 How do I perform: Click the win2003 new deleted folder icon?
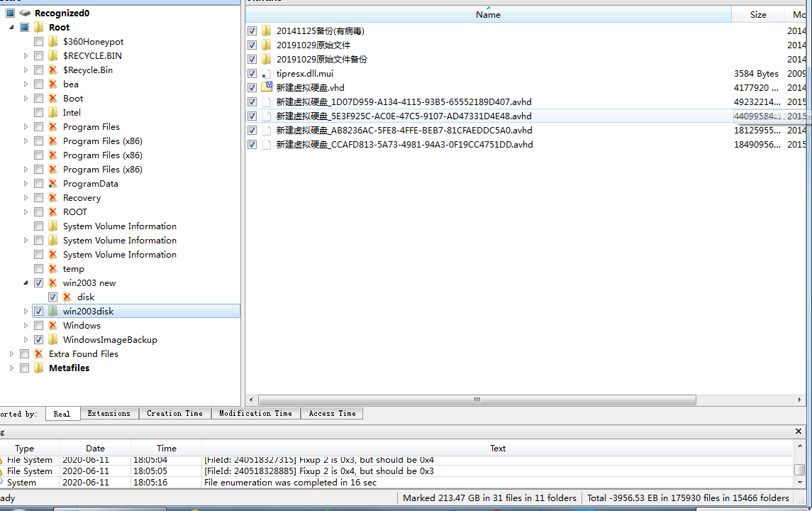tap(52, 283)
